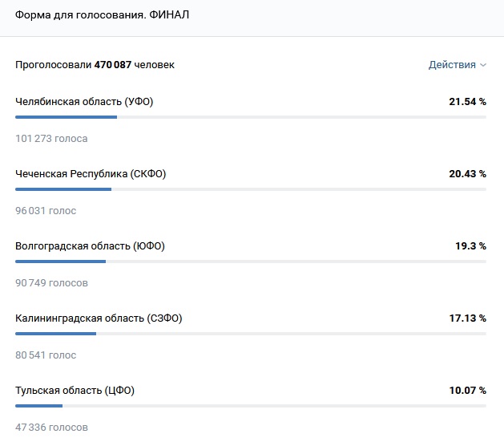Click the poll title Форма для голосования. ФИНАЛ

103,15
